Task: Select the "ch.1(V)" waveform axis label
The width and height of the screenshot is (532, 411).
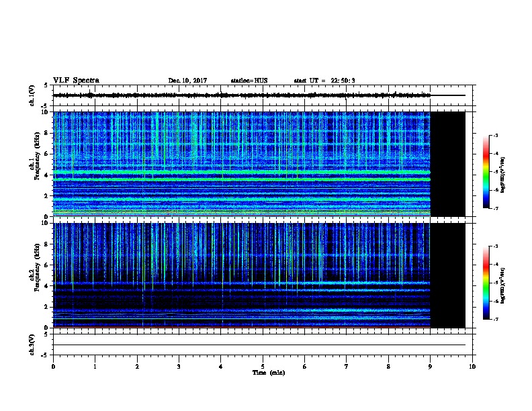Action: [32, 95]
